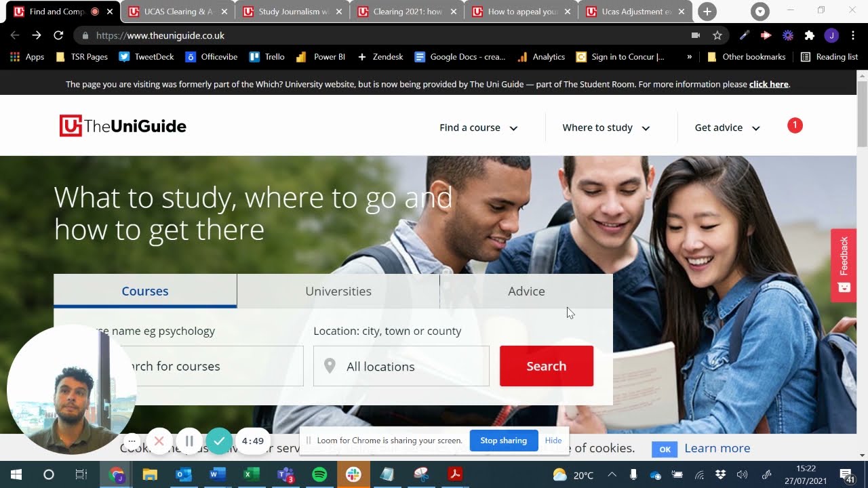Open the Chrome profile avatar J
Image resolution: width=868 pixels, height=488 pixels.
pos(831,35)
